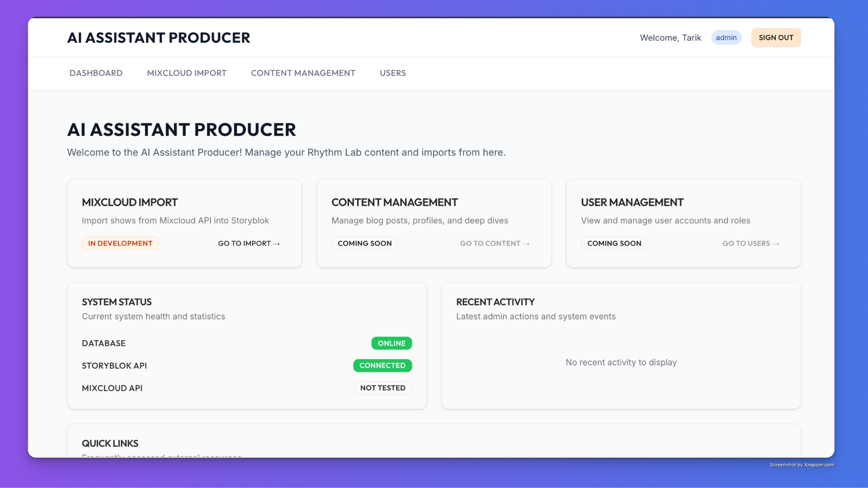Viewport: 868px width, 488px height.
Task: Click the Not Tested Mixcloud API badge
Action: pyautogui.click(x=382, y=388)
